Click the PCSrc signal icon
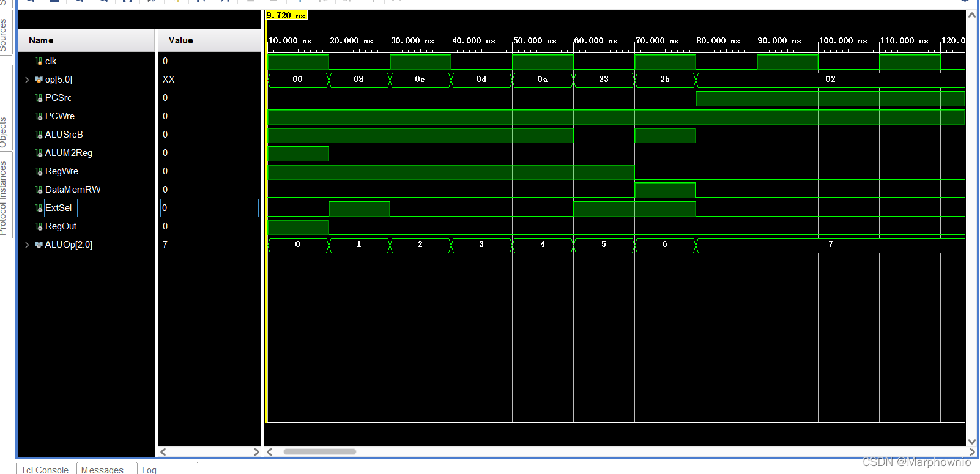The height and width of the screenshot is (474, 980). point(39,98)
